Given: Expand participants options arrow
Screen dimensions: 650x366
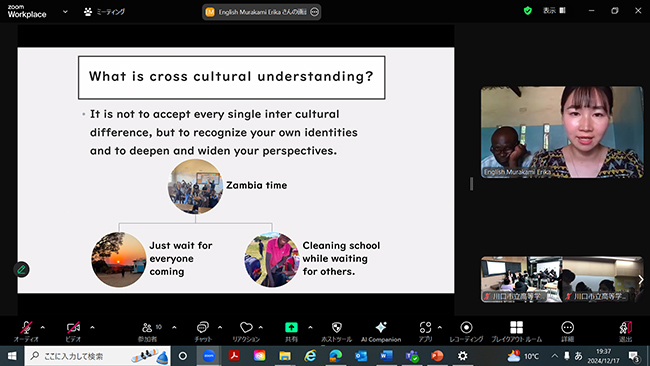Looking at the screenshot, I should tap(174, 327).
